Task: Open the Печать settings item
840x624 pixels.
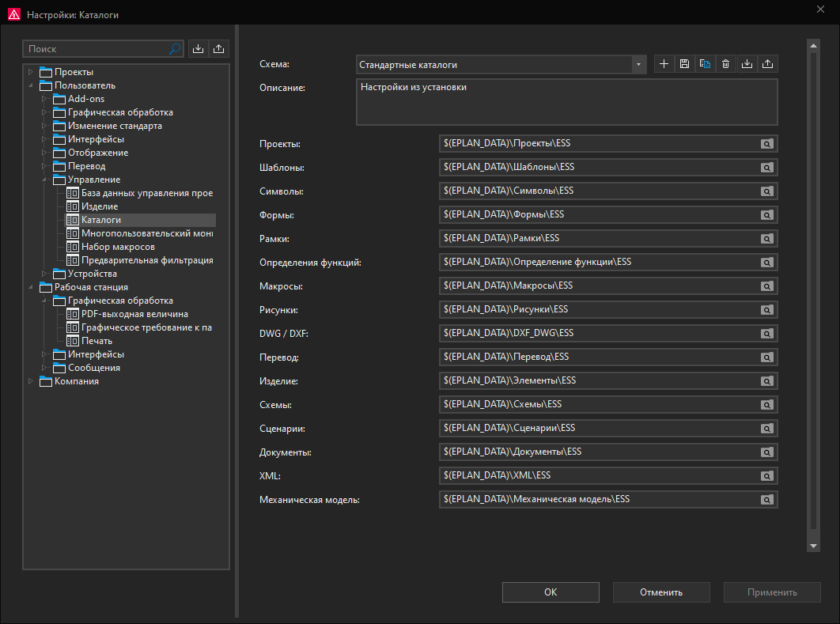Action: coord(89,341)
